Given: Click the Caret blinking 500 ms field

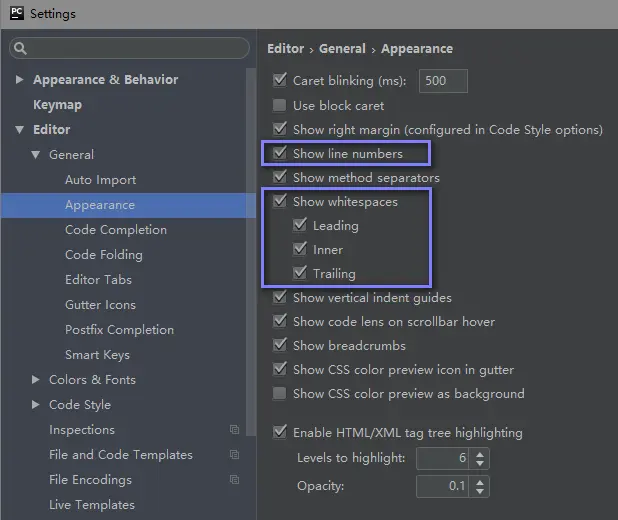Looking at the screenshot, I should click(x=443, y=81).
